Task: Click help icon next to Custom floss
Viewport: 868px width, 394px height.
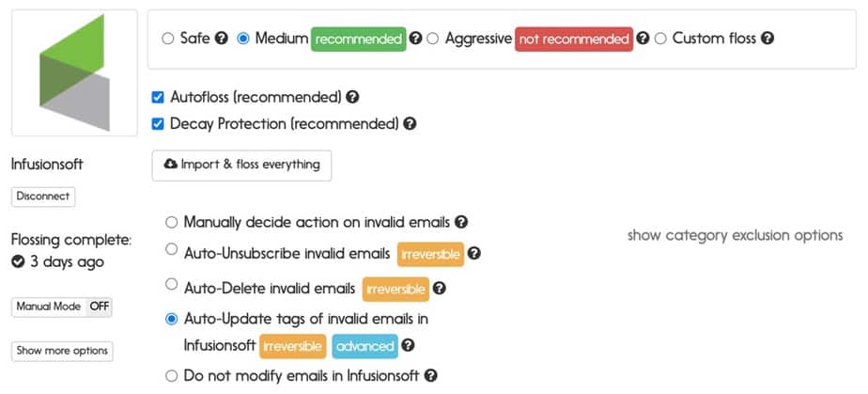Action: (x=767, y=39)
